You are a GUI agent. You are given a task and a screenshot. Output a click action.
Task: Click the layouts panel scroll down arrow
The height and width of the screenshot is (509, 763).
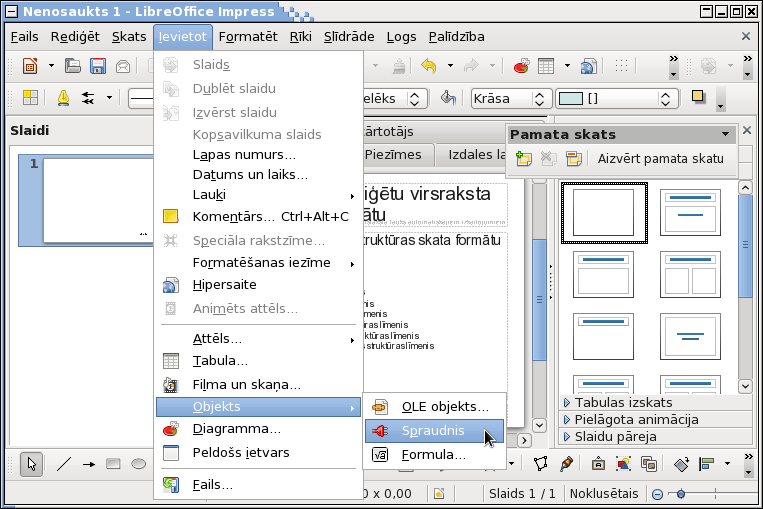(x=745, y=387)
